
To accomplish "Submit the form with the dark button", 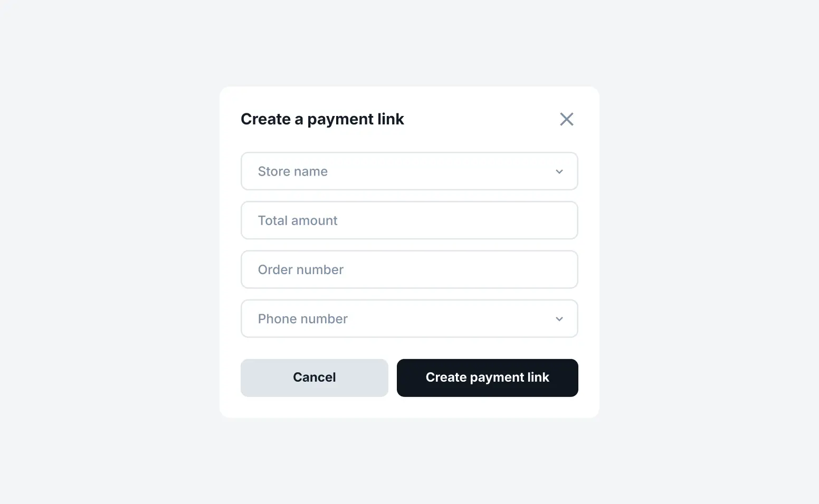I will click(x=487, y=377).
